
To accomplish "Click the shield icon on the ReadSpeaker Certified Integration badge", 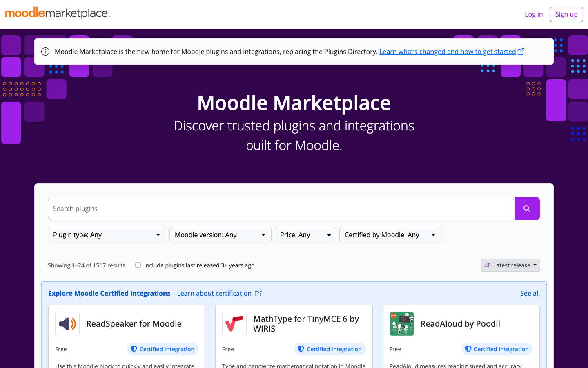I will (134, 349).
